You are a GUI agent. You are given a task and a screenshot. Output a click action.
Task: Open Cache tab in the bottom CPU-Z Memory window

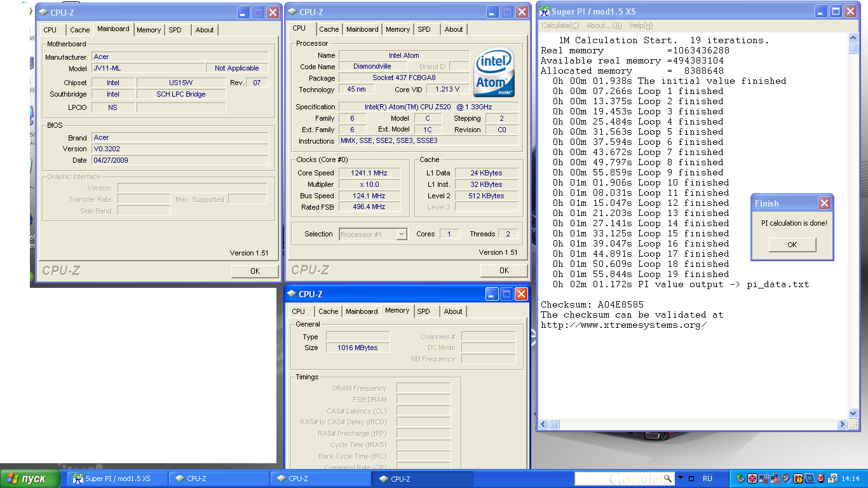pyautogui.click(x=329, y=311)
